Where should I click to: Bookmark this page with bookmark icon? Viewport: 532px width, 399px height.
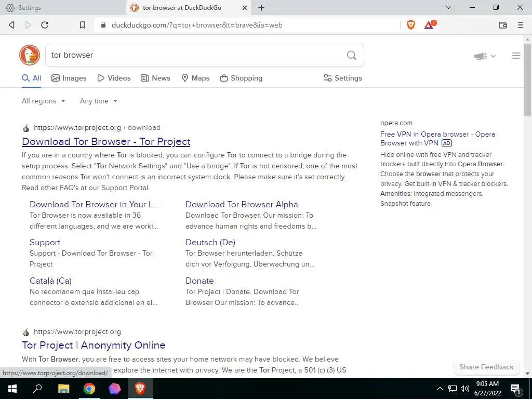[83, 25]
